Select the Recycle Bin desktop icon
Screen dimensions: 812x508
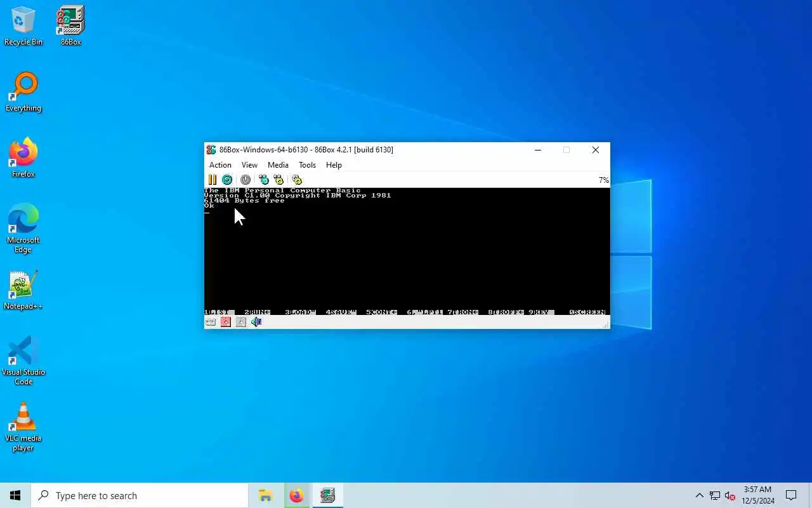(23, 26)
